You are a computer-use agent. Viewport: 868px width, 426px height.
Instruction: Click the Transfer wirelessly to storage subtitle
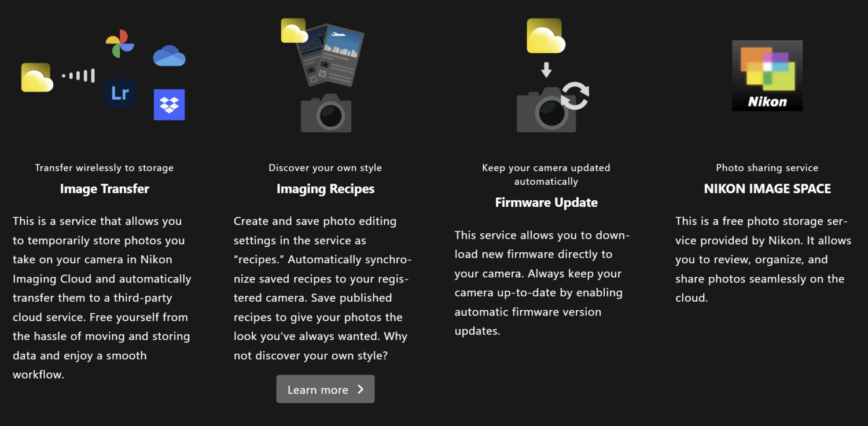pos(104,168)
